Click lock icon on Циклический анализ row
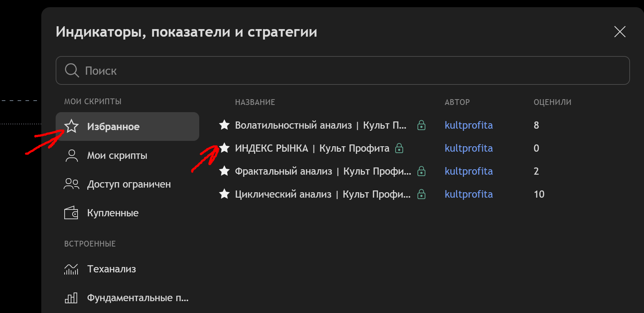644x313 pixels. 421,194
